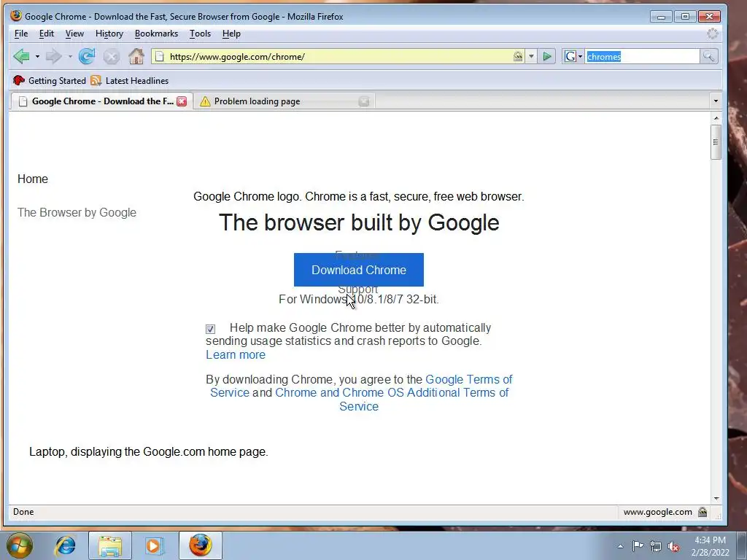Open the Back history dropdown arrow
The width and height of the screenshot is (747, 560).
pos(37,57)
